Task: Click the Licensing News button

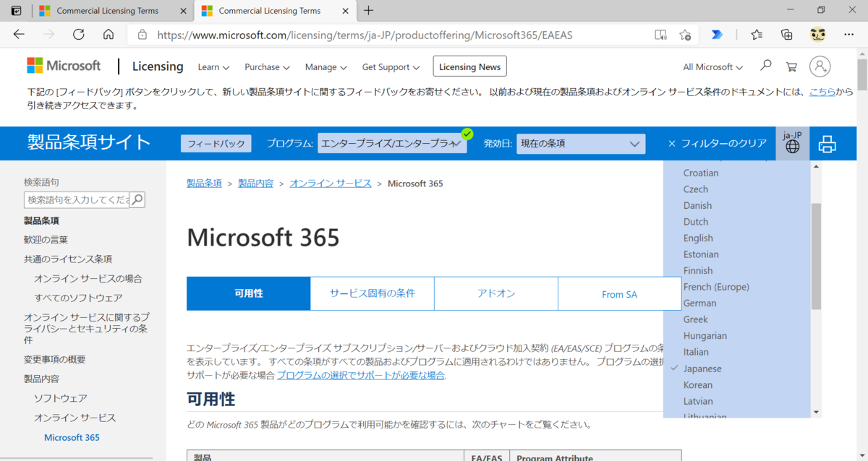Action: tap(469, 67)
